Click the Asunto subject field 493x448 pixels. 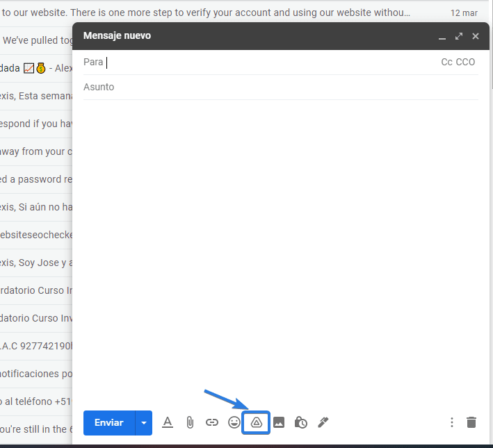[x=278, y=88]
